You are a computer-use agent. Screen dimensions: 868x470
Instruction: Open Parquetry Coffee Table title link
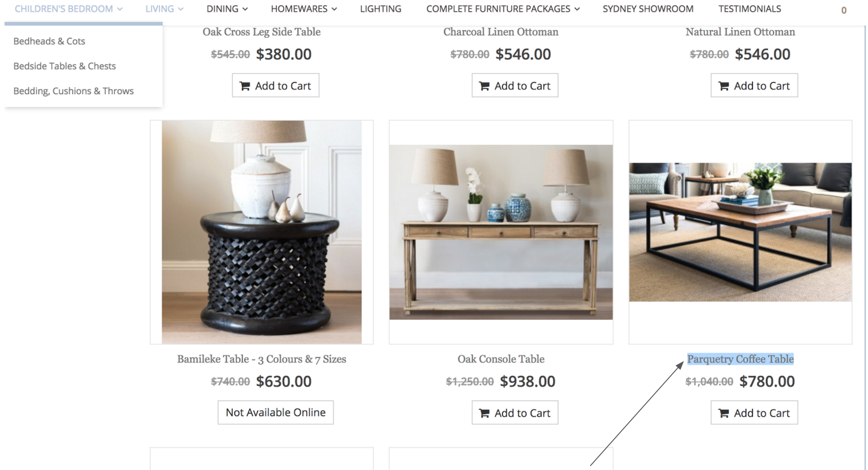pos(740,359)
